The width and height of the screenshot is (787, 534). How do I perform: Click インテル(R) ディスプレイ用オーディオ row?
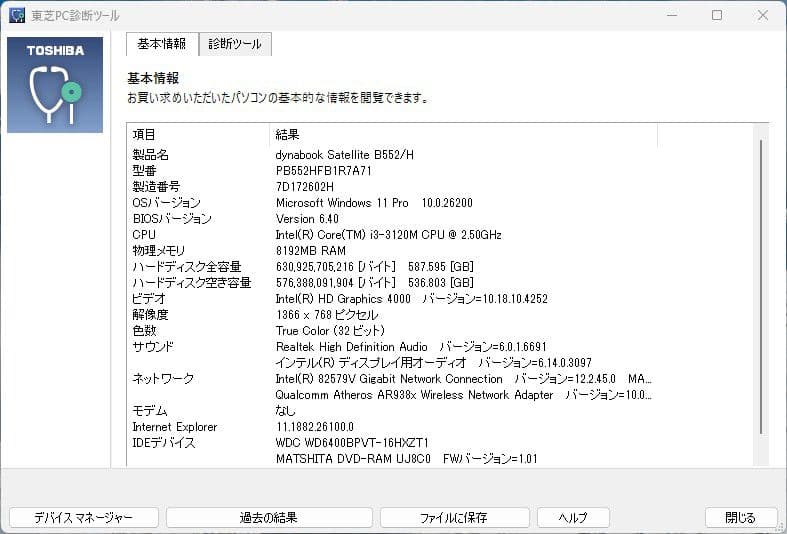(x=434, y=363)
